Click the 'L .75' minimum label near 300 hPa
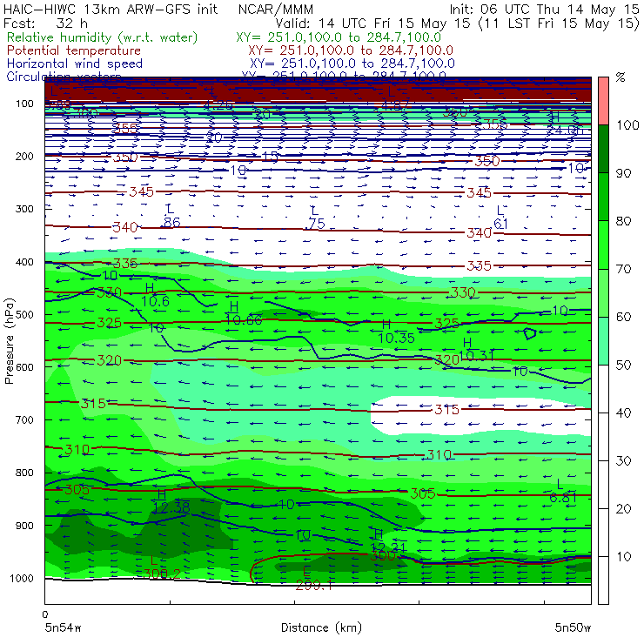Screen dimensions: 644x644 pyautogui.click(x=315, y=218)
